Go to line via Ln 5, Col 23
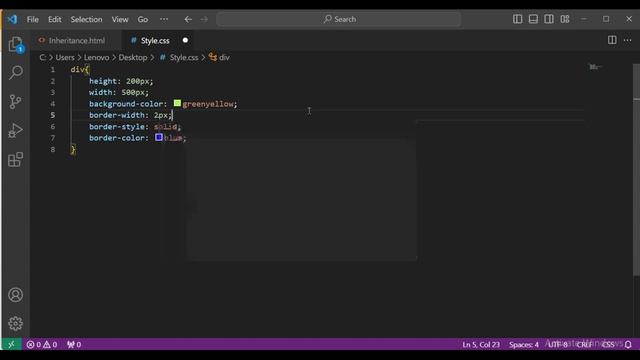The height and width of the screenshot is (360, 640). [481, 344]
